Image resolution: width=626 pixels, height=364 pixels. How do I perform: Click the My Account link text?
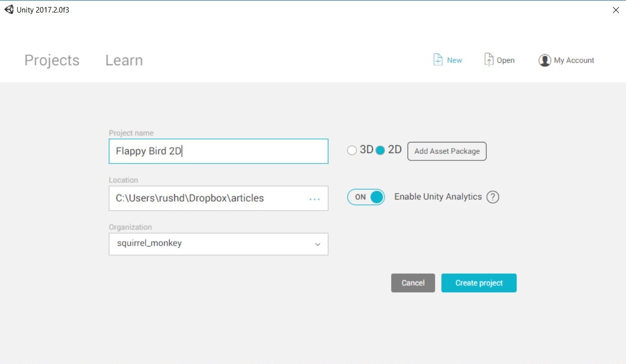(x=574, y=60)
